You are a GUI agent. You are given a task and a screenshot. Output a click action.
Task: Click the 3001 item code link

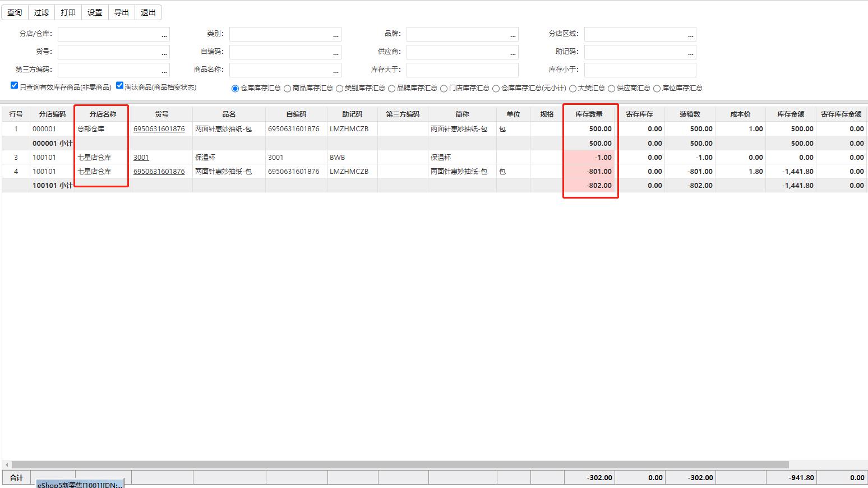141,157
